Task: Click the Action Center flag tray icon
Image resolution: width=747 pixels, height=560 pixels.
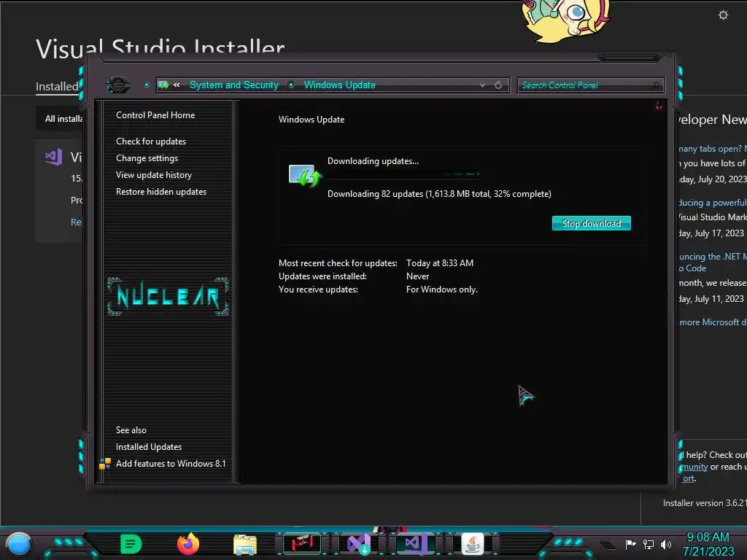Action: point(630,544)
